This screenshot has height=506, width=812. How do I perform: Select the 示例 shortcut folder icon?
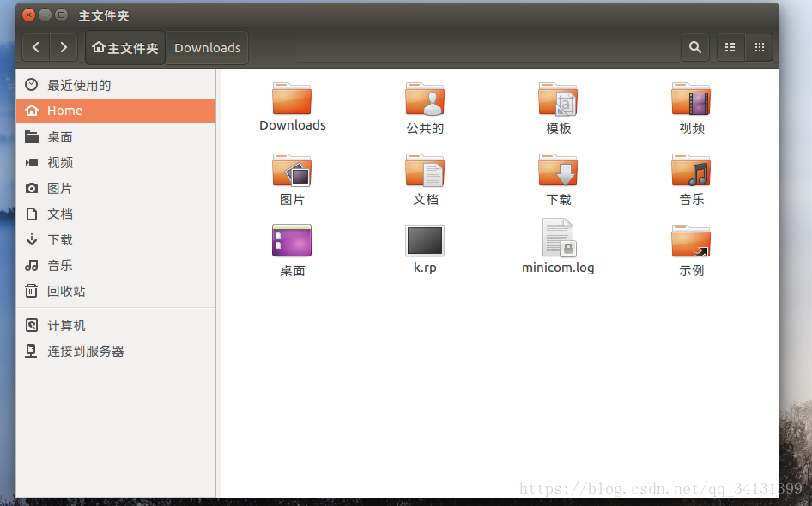click(691, 241)
